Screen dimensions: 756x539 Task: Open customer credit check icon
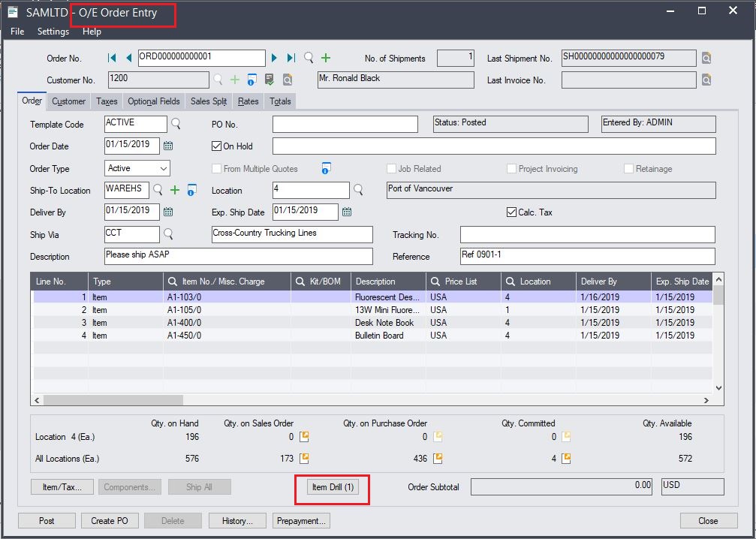270,80
